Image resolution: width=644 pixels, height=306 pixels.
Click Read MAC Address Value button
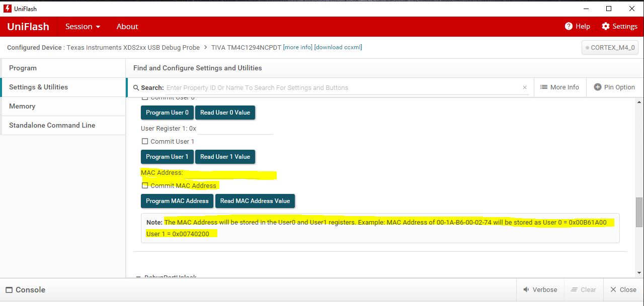pos(255,201)
